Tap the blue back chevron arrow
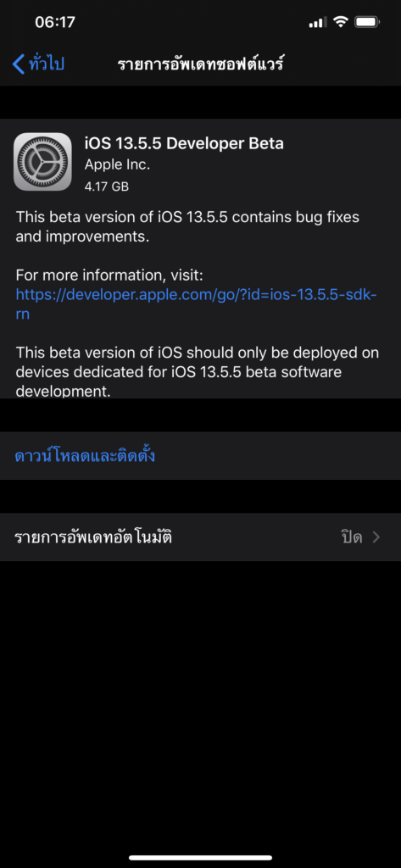 (x=19, y=64)
